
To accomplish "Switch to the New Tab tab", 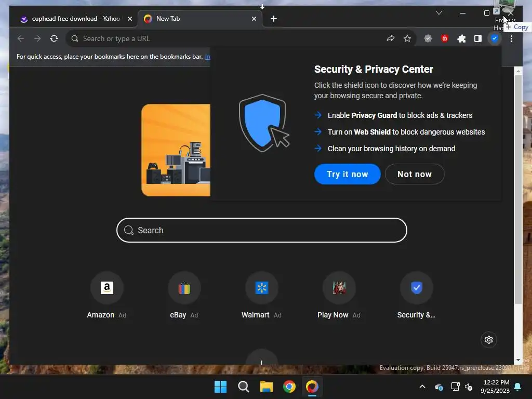I will pos(200,19).
